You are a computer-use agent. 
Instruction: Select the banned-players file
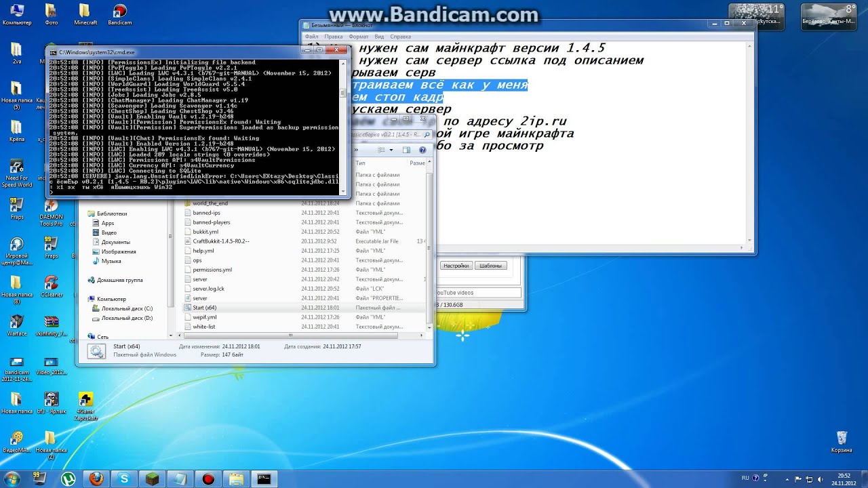click(304, 222)
